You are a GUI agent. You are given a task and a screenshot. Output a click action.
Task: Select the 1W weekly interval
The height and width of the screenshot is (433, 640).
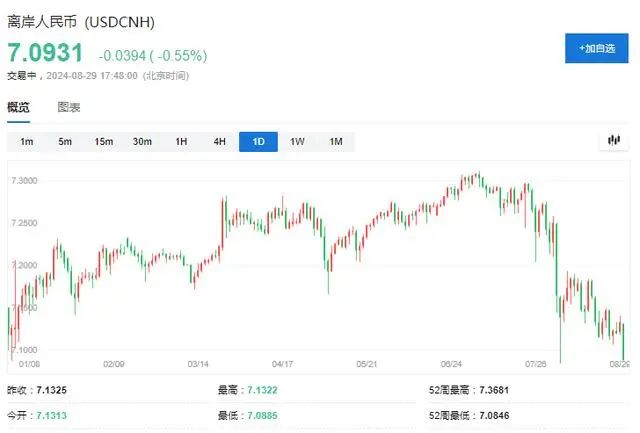pyautogui.click(x=297, y=142)
